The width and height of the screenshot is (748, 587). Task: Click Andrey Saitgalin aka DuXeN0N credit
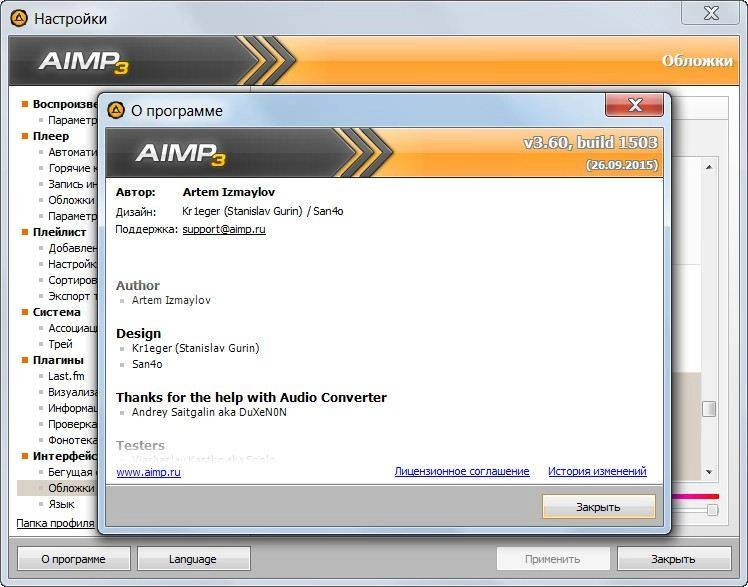pos(209,412)
